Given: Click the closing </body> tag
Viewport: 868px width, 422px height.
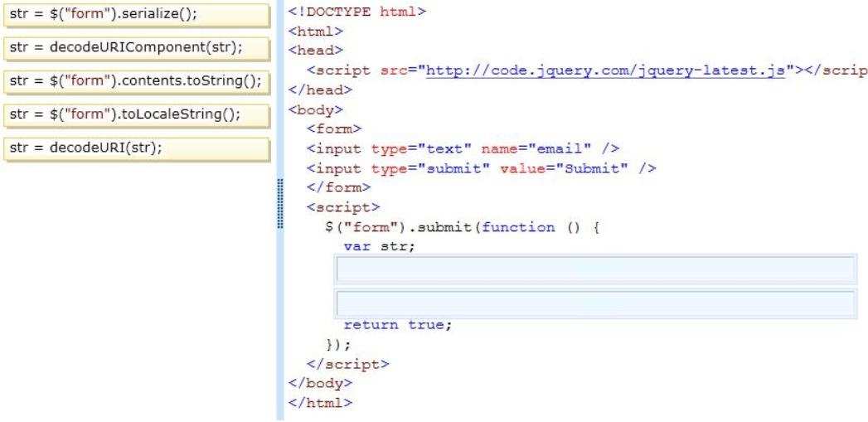Looking at the screenshot, I should click(x=320, y=383).
